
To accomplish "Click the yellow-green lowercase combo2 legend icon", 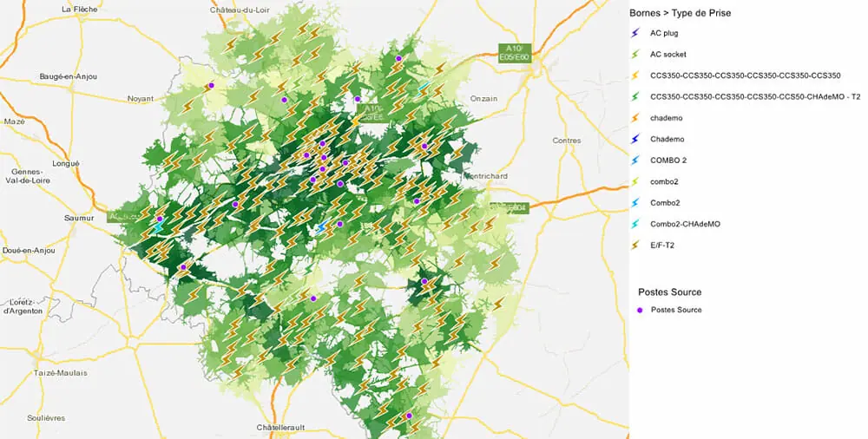I will click(x=637, y=181).
